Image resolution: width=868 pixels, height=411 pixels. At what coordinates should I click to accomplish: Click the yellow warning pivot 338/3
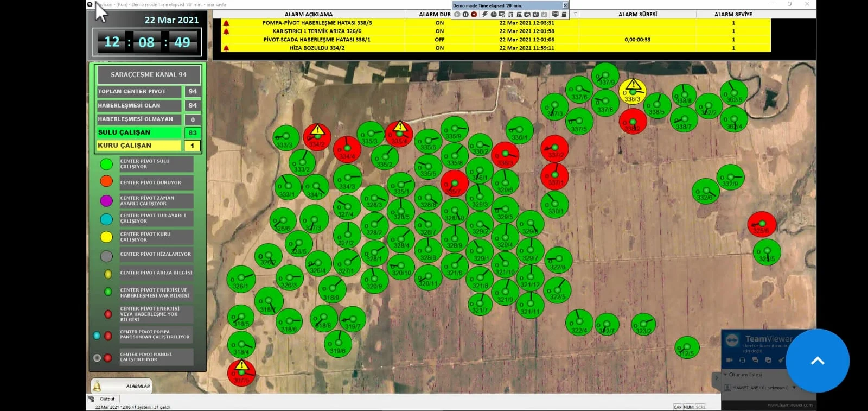[x=633, y=91]
